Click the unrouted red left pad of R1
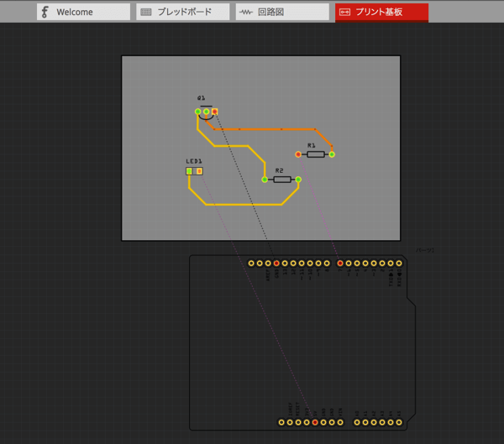 click(298, 154)
